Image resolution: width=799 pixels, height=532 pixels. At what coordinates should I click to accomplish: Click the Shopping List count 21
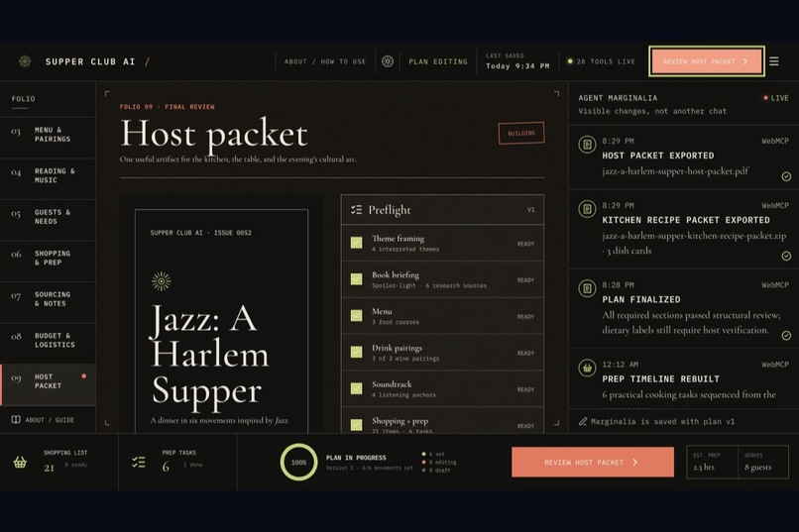click(49, 468)
